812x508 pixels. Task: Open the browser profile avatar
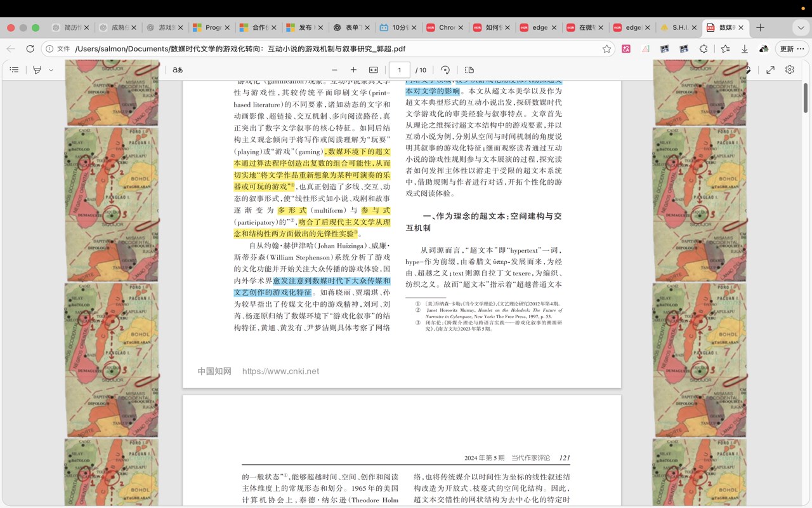(764, 49)
